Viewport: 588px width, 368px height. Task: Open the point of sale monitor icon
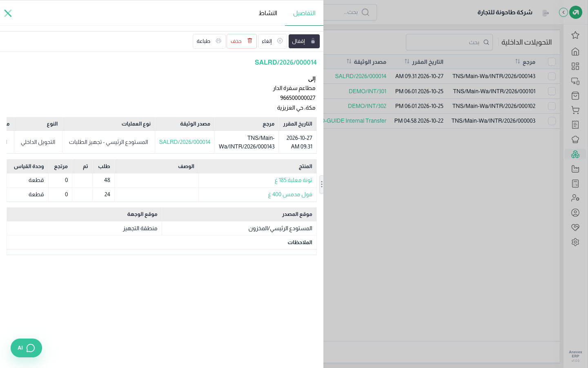[575, 81]
